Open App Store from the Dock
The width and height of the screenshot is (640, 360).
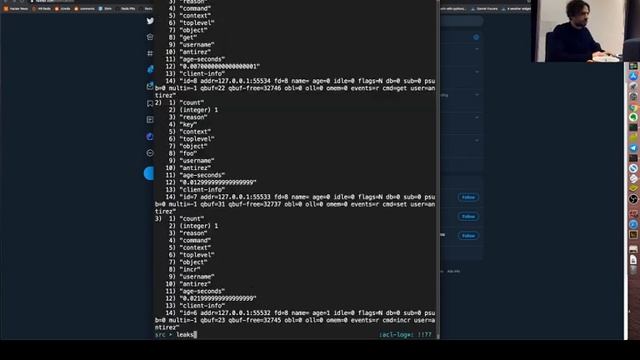(x=633, y=76)
